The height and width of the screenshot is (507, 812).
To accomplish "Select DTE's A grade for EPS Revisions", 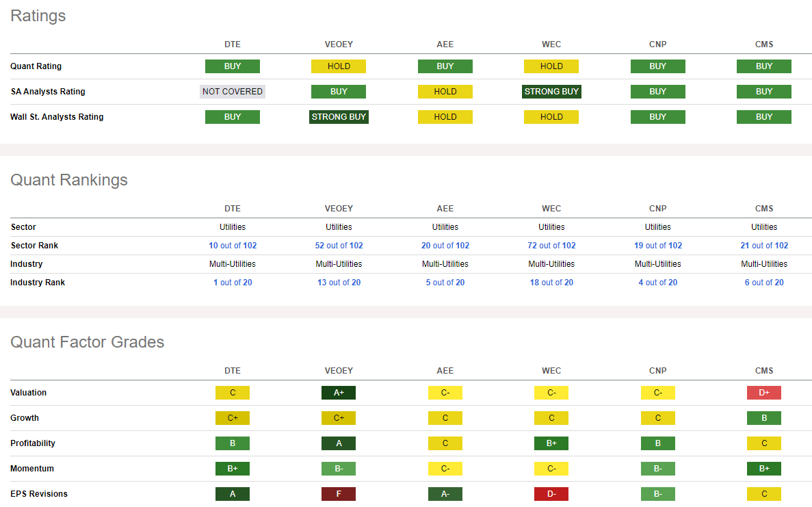I will [233, 494].
